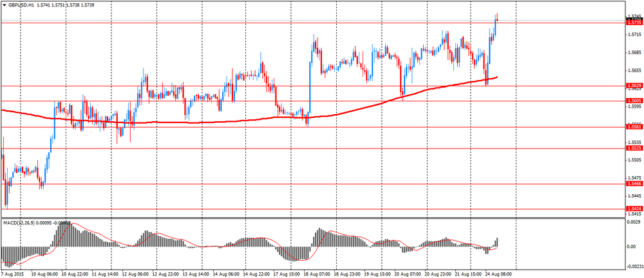Click the MACD scale value 0.00
The height and width of the screenshot is (278, 644).
point(632,247)
